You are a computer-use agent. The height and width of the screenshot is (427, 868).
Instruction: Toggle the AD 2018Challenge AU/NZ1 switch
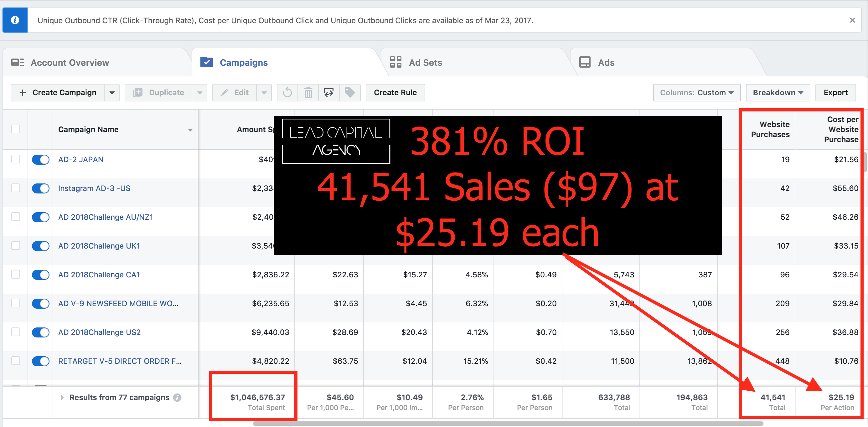[x=40, y=217]
